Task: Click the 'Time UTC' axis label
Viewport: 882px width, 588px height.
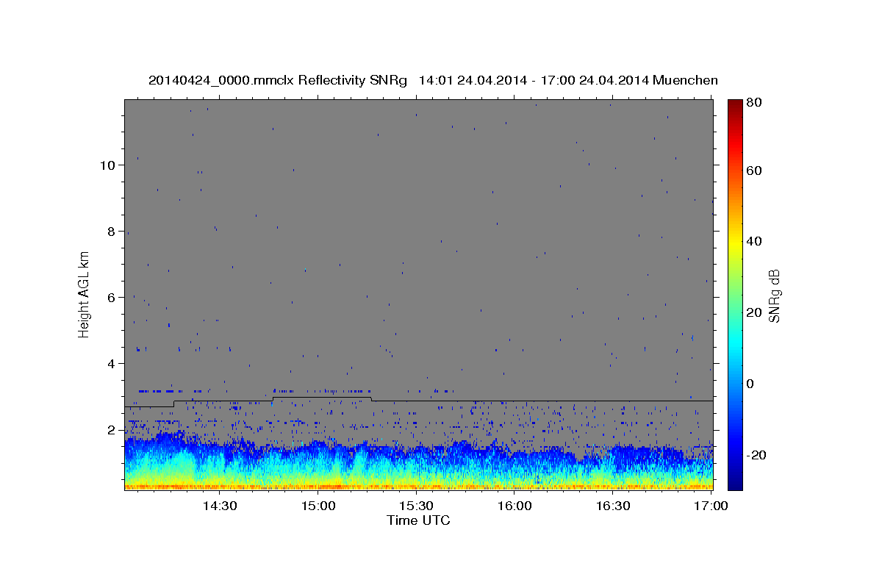Action: [x=418, y=520]
